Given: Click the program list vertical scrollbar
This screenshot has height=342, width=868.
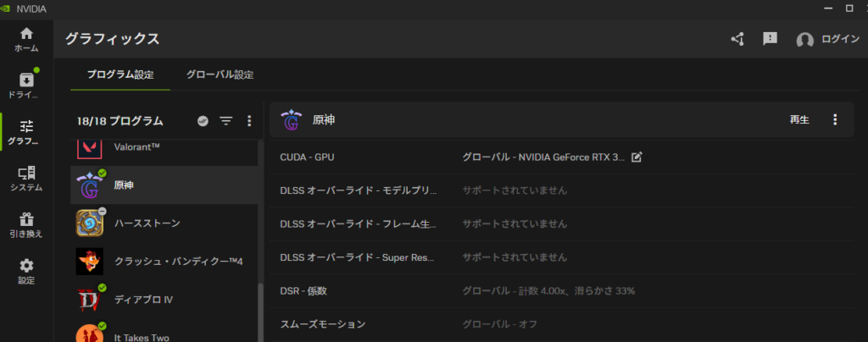Looking at the screenshot, I should (x=259, y=313).
